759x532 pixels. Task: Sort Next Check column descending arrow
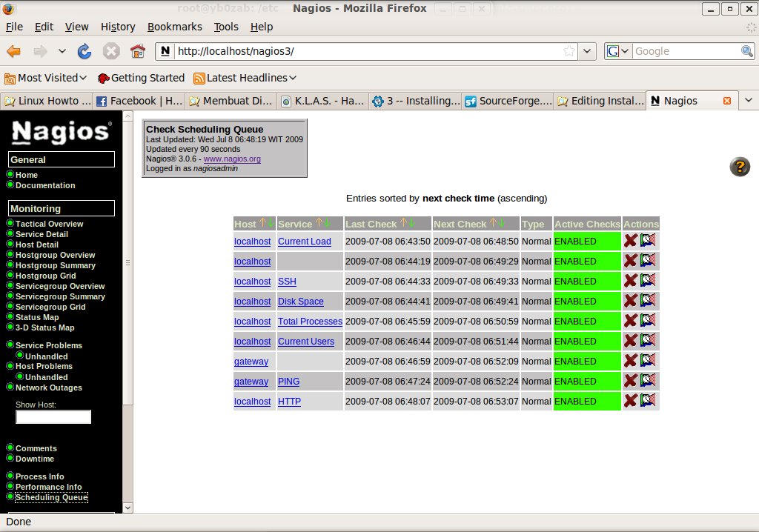[x=502, y=224]
